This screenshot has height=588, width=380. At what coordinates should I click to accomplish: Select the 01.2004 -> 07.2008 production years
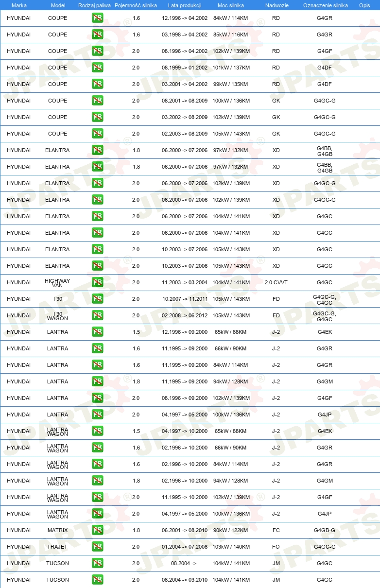click(185, 547)
